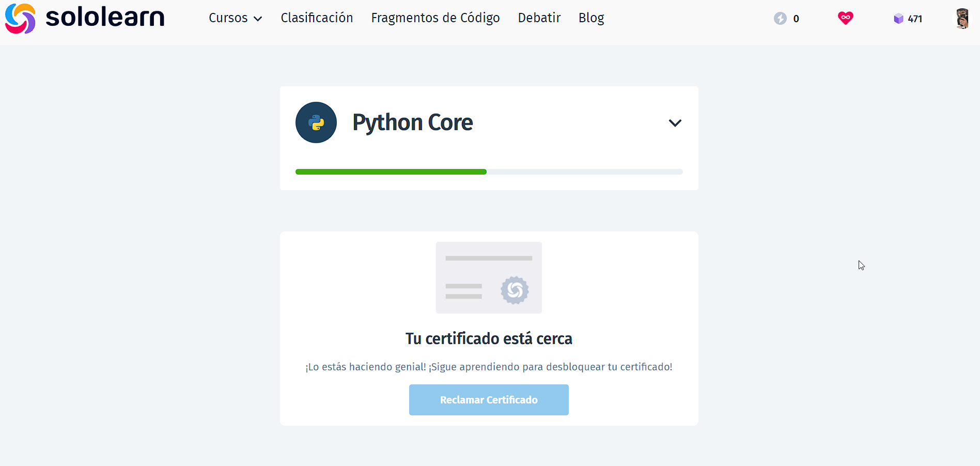980x466 pixels.
Task: Go to the Clasificación page
Action: [x=317, y=18]
